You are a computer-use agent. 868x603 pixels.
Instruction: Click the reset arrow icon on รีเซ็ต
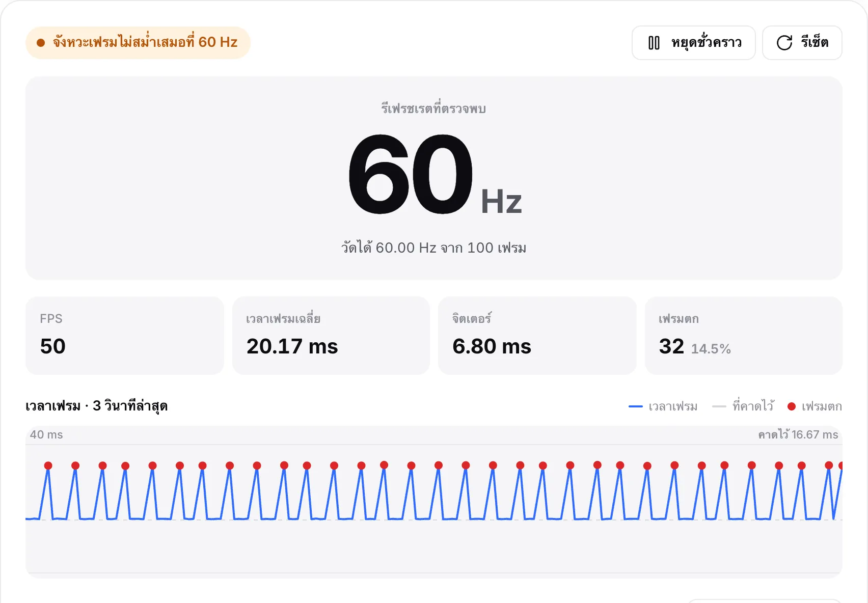click(x=784, y=43)
